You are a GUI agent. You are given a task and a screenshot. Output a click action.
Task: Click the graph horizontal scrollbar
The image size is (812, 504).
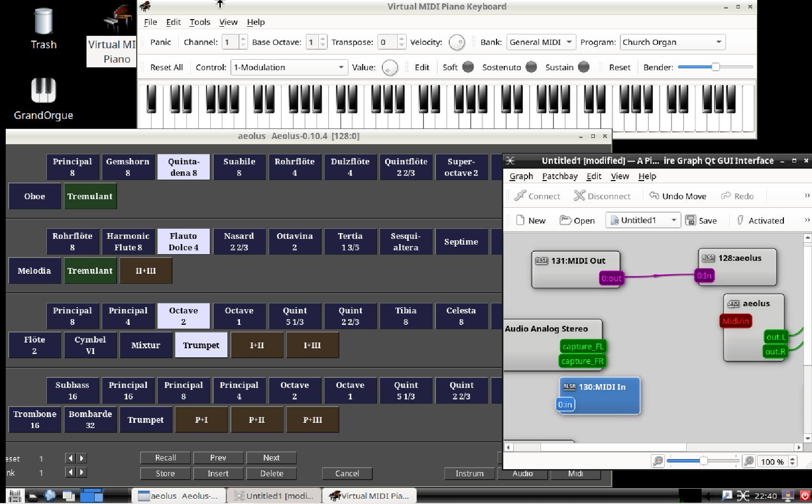[654, 447]
